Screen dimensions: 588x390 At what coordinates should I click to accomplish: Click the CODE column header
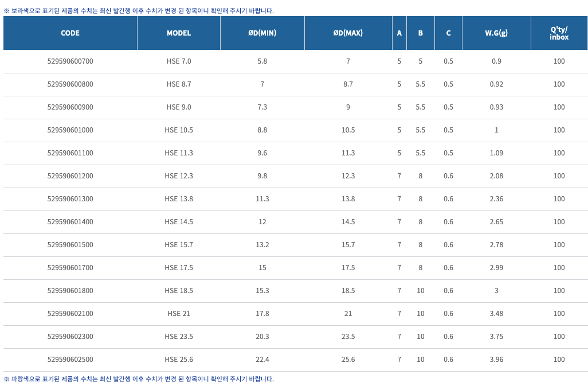point(70,33)
